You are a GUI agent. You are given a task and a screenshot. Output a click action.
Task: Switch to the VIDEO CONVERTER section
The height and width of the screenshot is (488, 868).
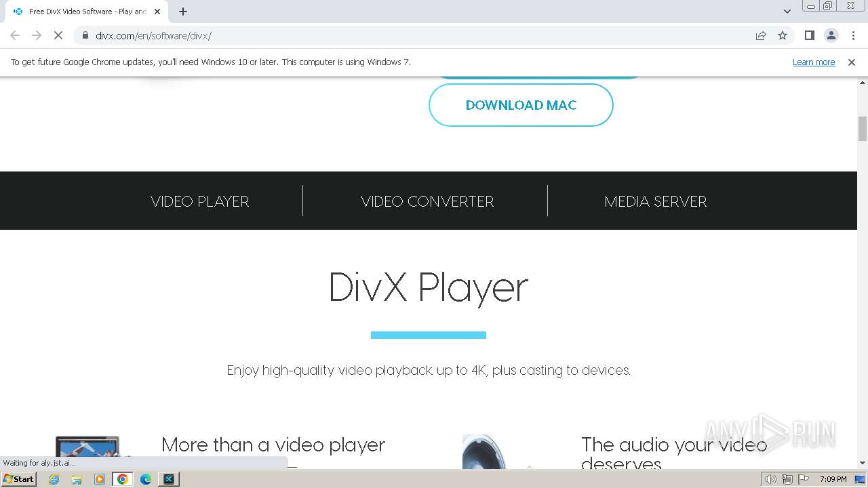click(427, 201)
